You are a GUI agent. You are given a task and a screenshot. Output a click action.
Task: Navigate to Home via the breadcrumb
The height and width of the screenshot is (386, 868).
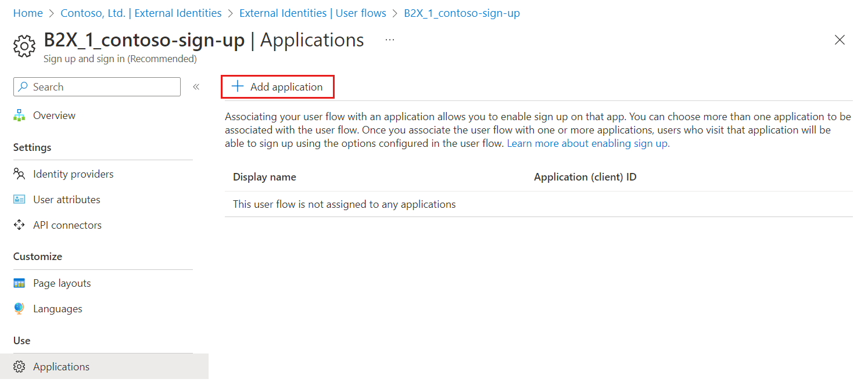click(x=28, y=13)
